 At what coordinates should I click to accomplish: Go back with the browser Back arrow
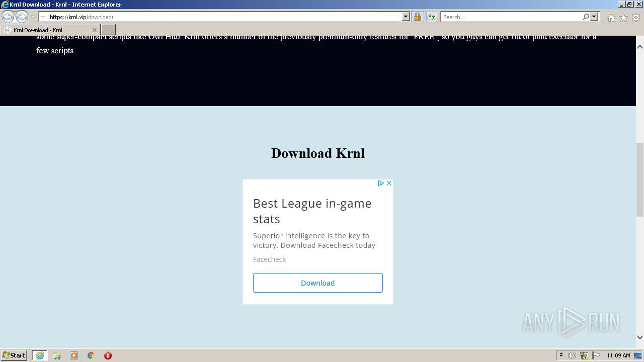click(x=8, y=17)
